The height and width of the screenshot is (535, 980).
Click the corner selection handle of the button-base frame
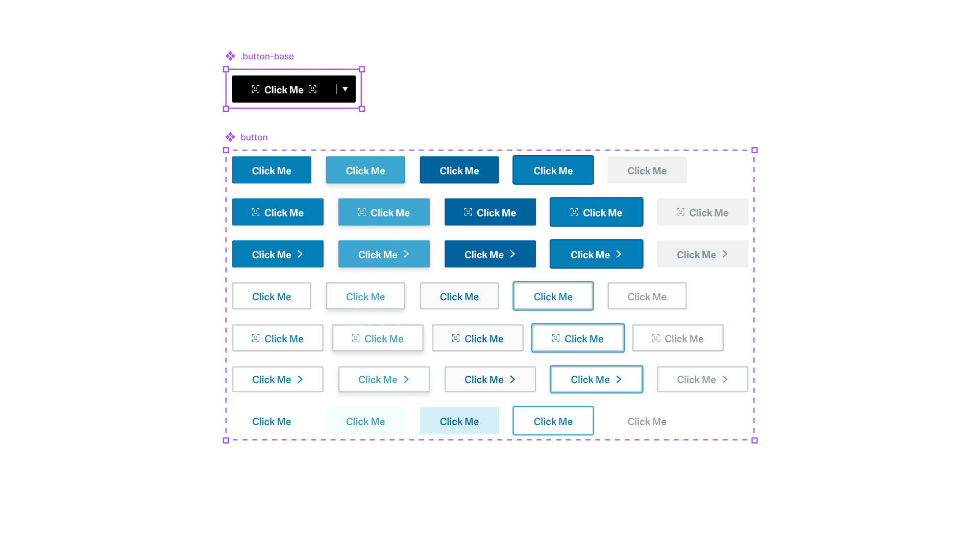[x=226, y=68]
